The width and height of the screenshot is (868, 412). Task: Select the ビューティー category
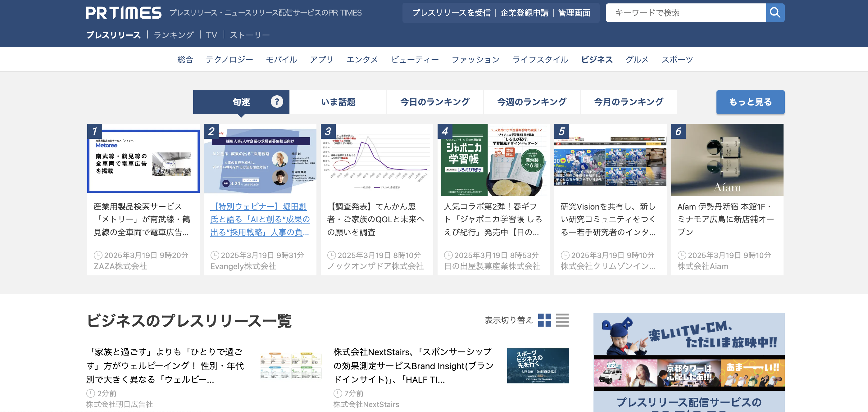coord(415,60)
